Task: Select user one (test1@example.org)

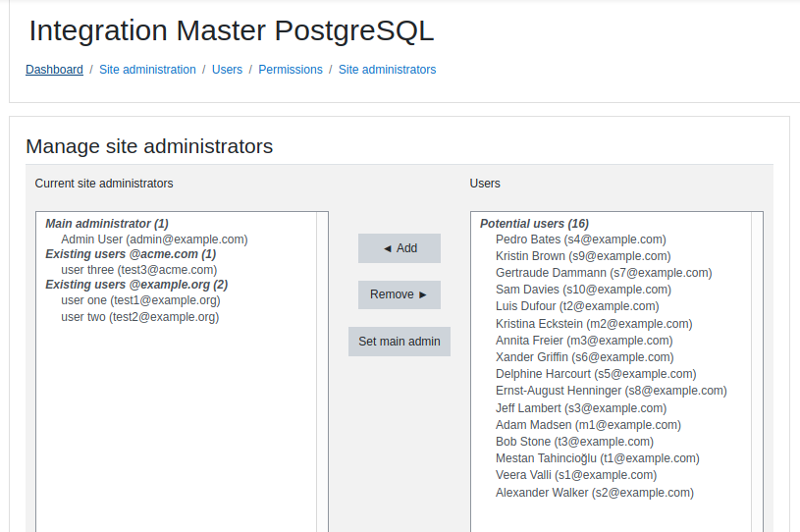Action: (140, 300)
